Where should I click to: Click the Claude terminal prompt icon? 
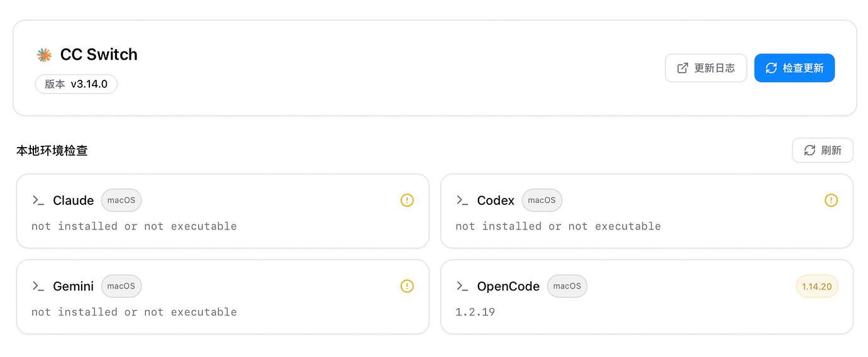point(38,200)
